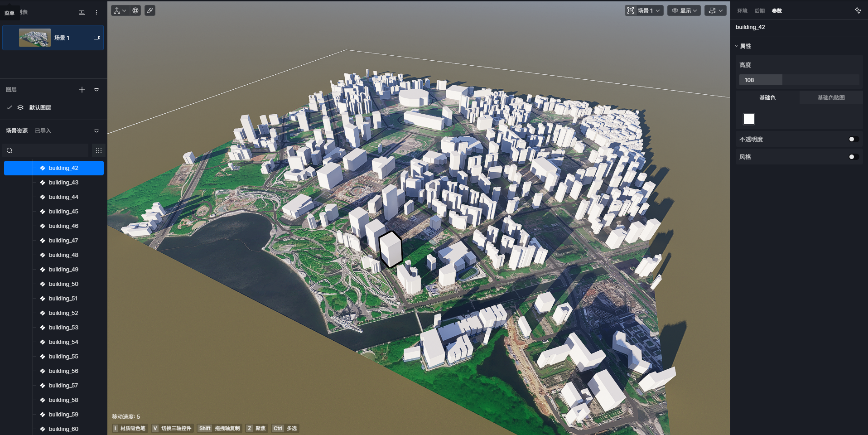Click the add scene icon in list header
The image size is (868, 435).
tap(82, 12)
